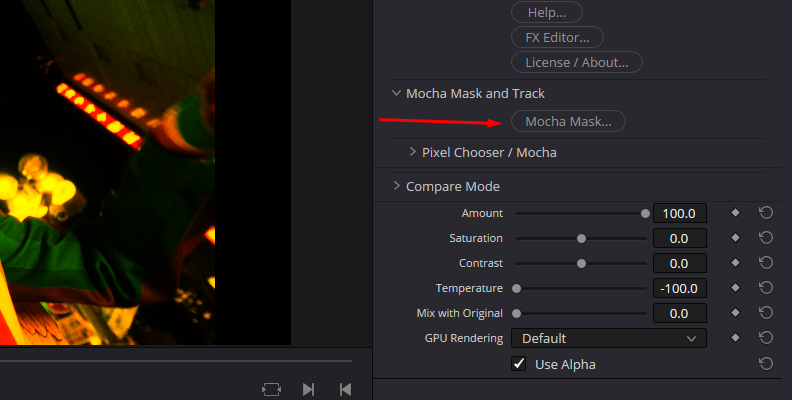Uncheck the Use Alpha checkbox
Viewport: 792px width, 400px height.
(x=519, y=364)
